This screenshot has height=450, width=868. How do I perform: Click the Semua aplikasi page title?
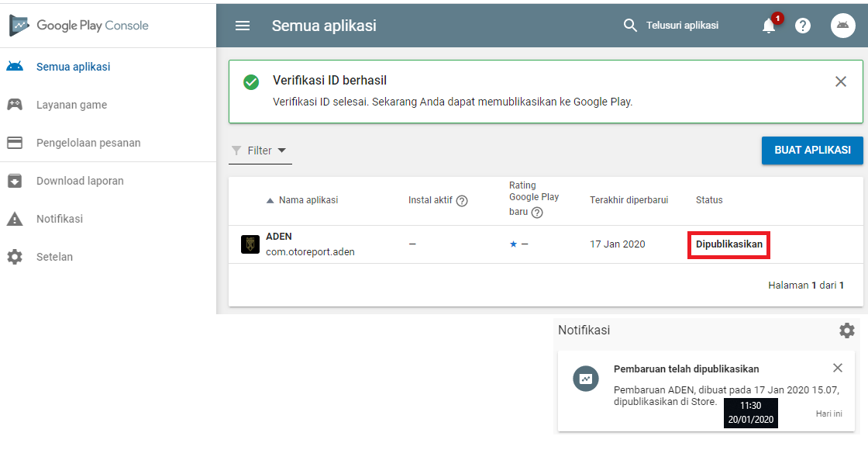(324, 26)
